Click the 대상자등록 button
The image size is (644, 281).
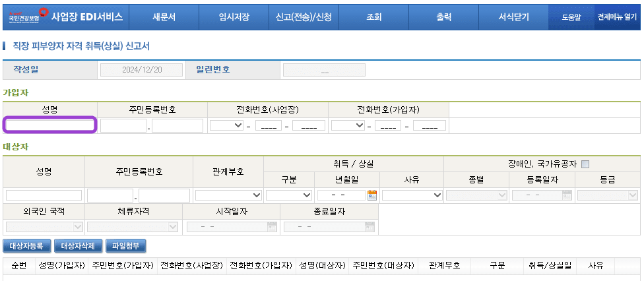click(26, 246)
